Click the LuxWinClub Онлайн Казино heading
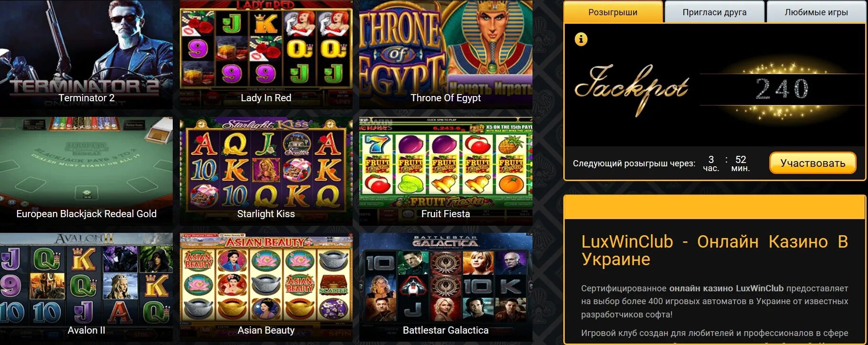This screenshot has width=868, height=345. [715, 250]
